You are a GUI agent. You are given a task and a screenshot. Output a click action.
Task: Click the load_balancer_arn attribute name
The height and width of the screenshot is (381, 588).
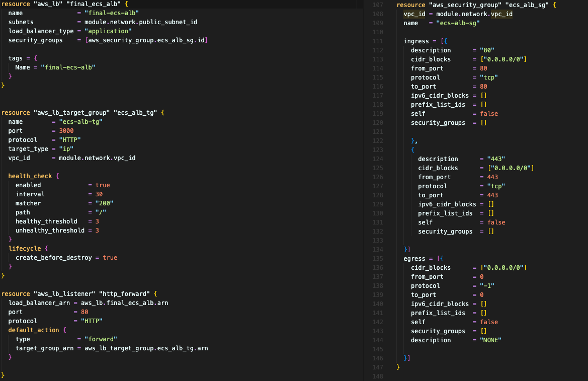[39, 303]
